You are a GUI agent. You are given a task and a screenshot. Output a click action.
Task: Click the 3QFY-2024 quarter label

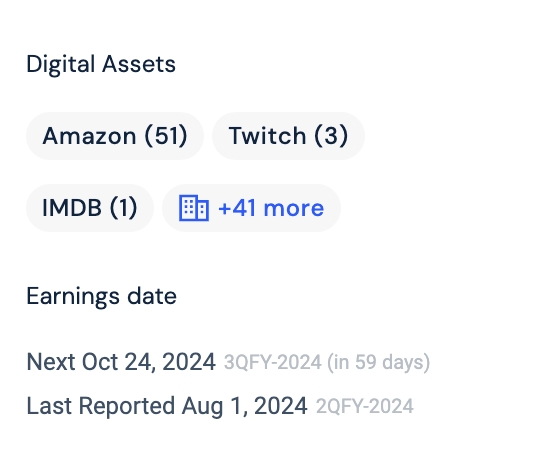tap(273, 362)
